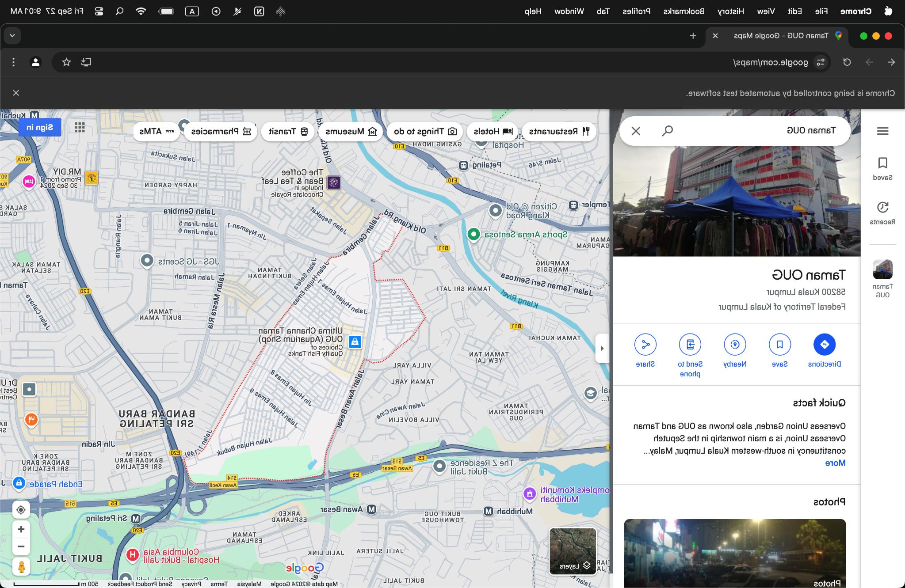Open the night street Photos thumbnail

tap(735, 553)
